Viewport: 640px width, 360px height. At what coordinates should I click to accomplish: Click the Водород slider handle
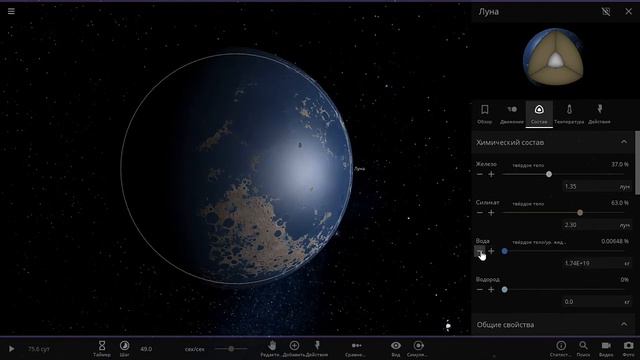[x=505, y=289]
